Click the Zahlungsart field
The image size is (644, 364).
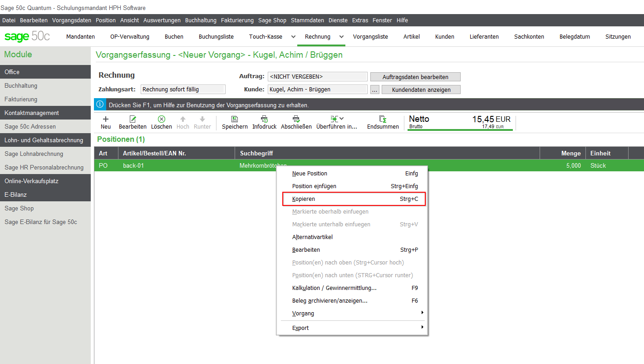(x=183, y=90)
